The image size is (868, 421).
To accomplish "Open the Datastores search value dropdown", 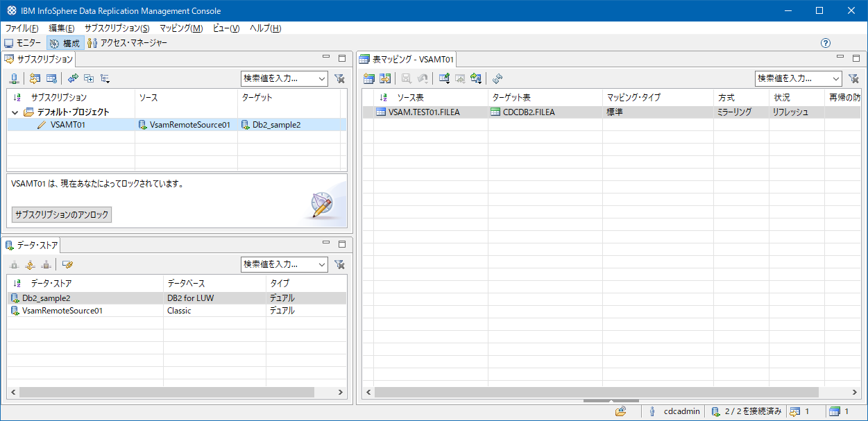I will click(322, 264).
